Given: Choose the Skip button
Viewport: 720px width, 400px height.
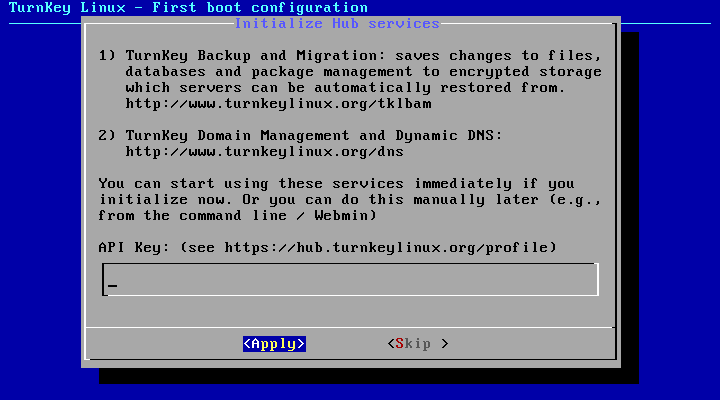Looking at the screenshot, I should click(418, 344).
